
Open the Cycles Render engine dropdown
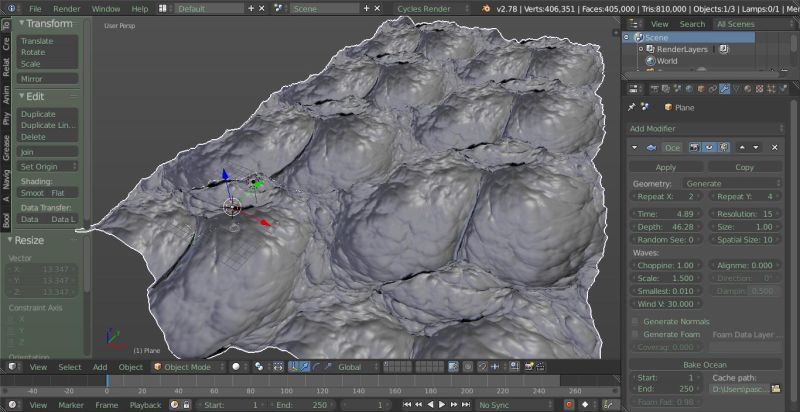click(432, 9)
